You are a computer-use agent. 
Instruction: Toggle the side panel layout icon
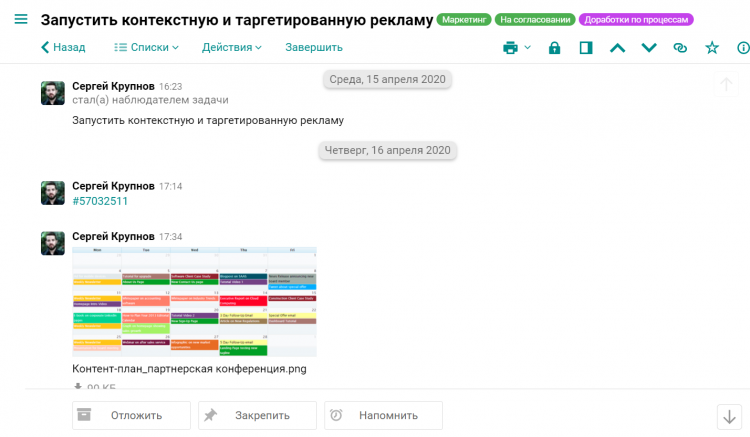pyautogui.click(x=586, y=47)
